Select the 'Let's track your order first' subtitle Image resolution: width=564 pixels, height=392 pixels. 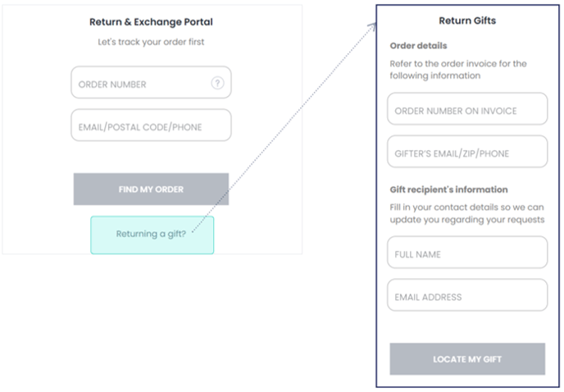(x=151, y=42)
